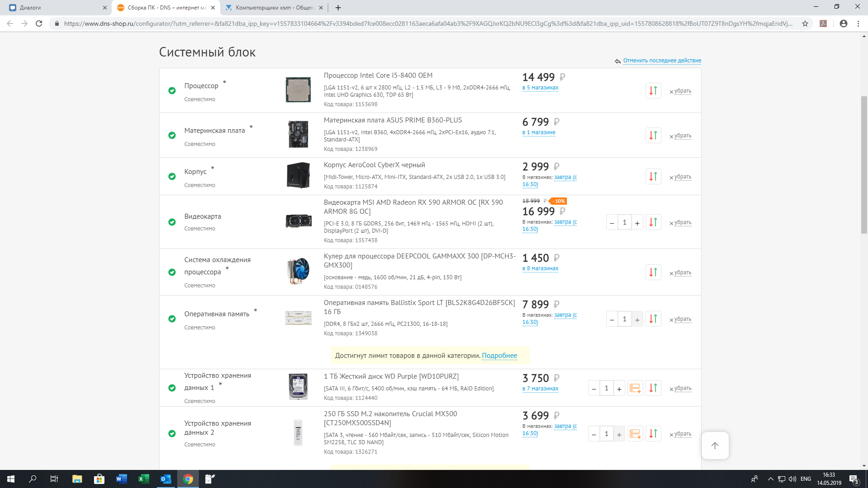
Task: Close the Диалоги tab
Action: [x=104, y=8]
